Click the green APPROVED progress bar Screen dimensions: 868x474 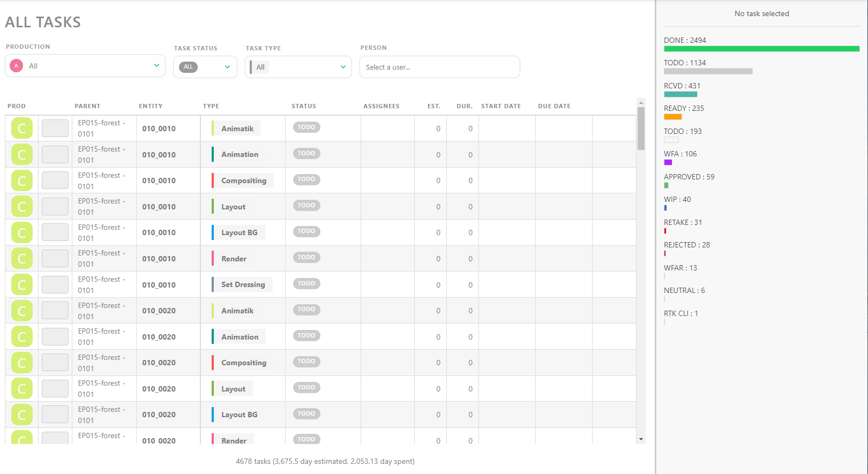pyautogui.click(x=666, y=185)
